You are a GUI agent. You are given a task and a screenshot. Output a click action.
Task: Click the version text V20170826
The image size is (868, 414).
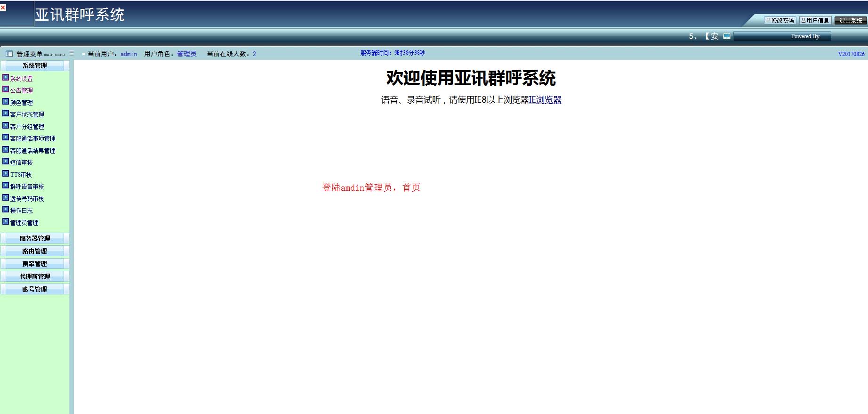tap(851, 54)
